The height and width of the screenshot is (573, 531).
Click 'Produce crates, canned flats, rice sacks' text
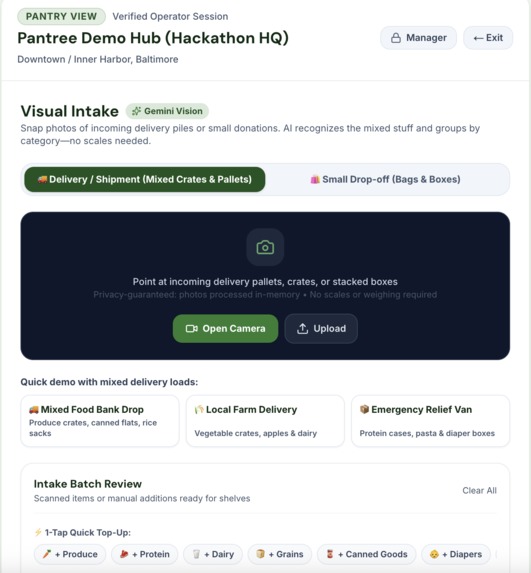tap(93, 428)
